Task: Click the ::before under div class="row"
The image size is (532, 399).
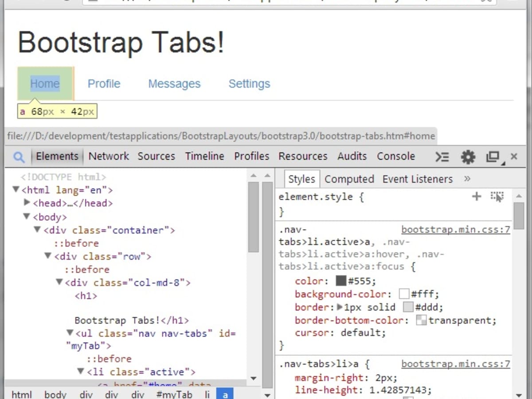Action: point(87,269)
